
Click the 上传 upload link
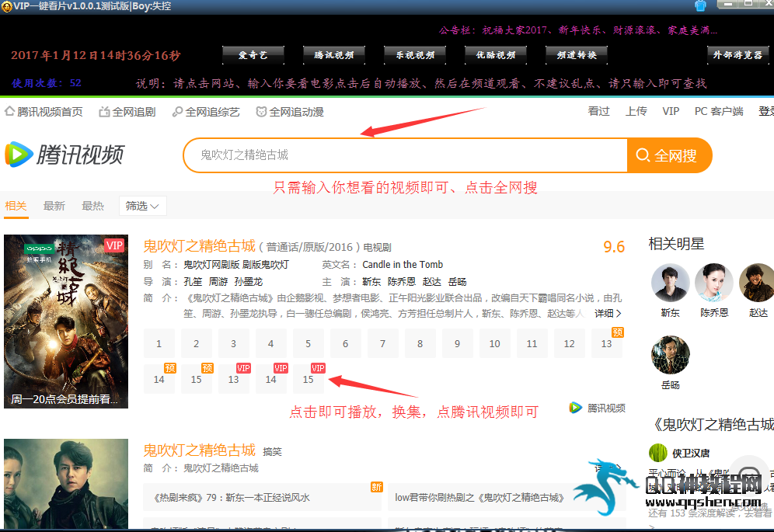636,112
